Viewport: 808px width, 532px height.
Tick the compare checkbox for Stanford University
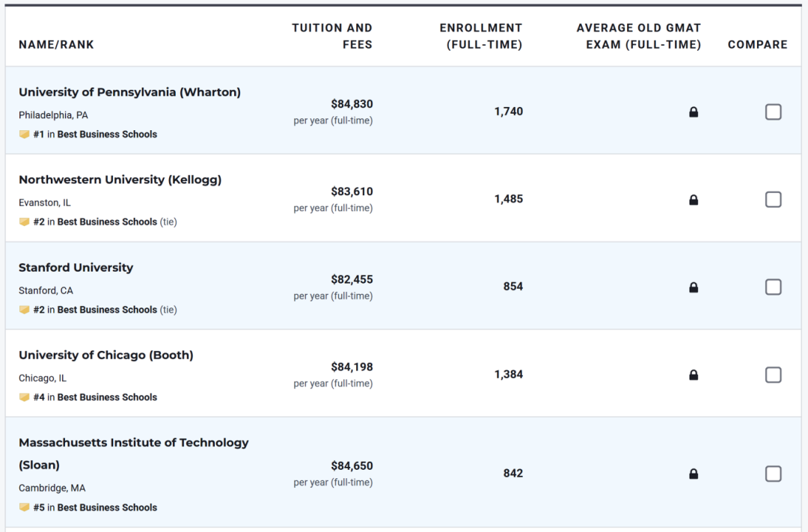[773, 287]
